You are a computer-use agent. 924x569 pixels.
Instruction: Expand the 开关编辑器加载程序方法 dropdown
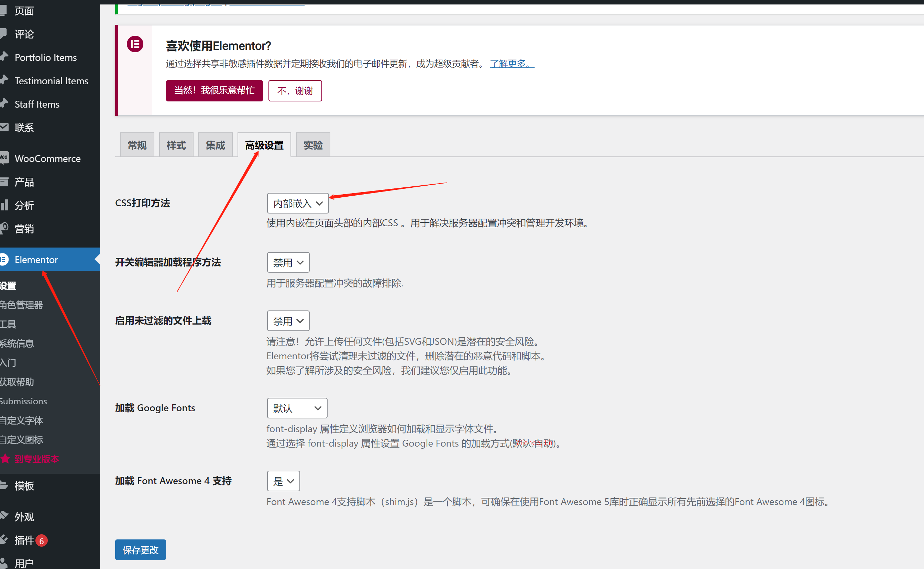click(x=288, y=262)
